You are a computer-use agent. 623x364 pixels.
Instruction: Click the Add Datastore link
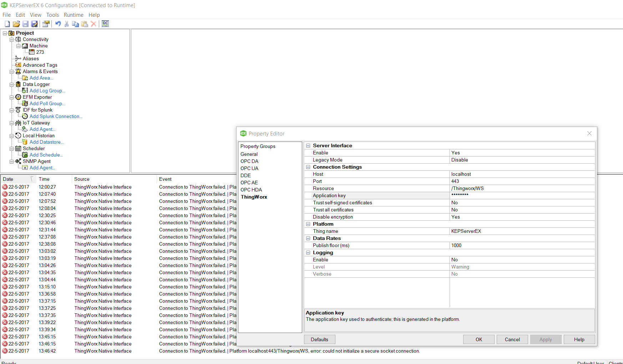(47, 142)
